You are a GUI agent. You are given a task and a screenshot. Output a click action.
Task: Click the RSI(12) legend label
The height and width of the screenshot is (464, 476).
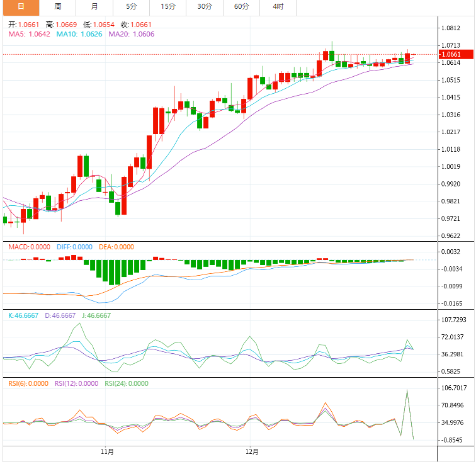coord(76,383)
